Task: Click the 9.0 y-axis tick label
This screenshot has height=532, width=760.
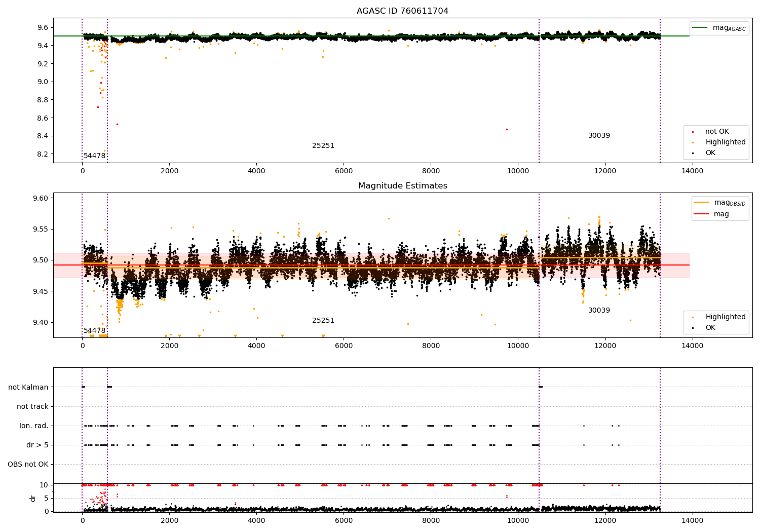Action: (44, 82)
